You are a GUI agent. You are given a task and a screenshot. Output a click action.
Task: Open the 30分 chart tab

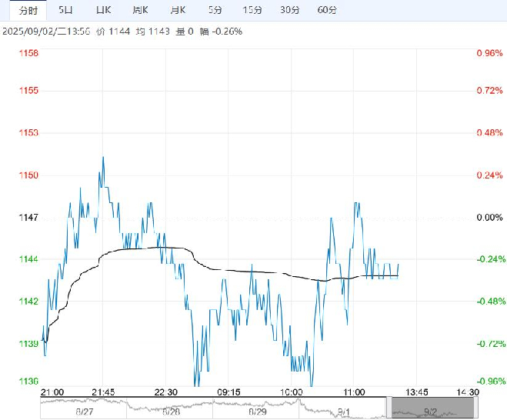pos(290,10)
